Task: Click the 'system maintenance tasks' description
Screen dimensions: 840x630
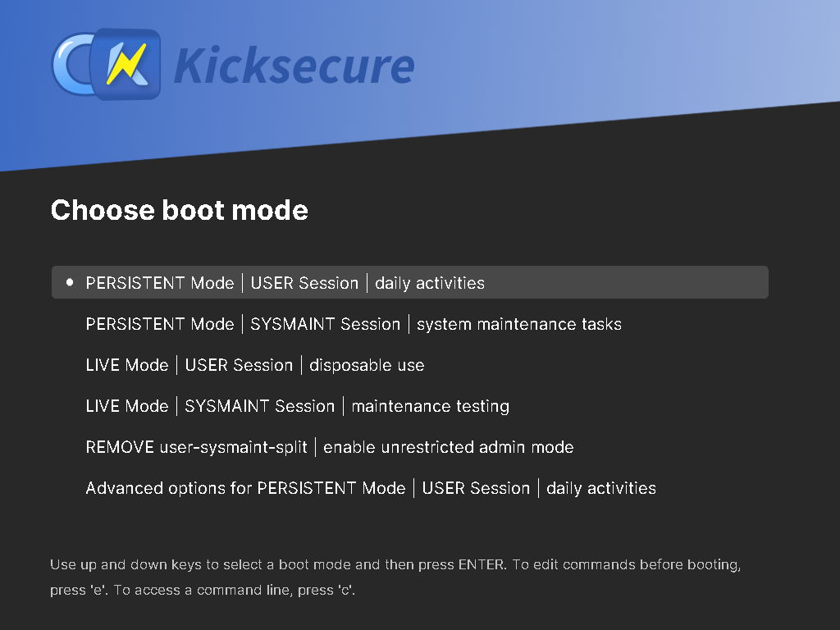Action: point(518,324)
